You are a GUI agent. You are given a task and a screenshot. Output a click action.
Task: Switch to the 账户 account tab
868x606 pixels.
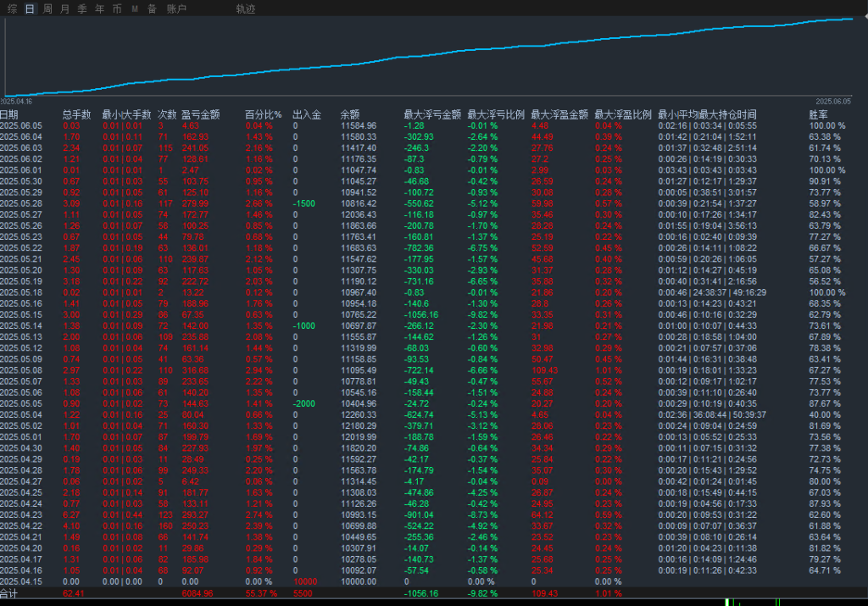[x=176, y=8]
